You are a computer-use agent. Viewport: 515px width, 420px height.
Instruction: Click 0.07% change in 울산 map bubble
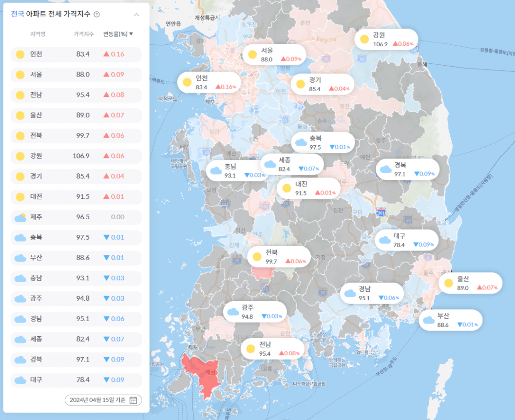(x=487, y=287)
